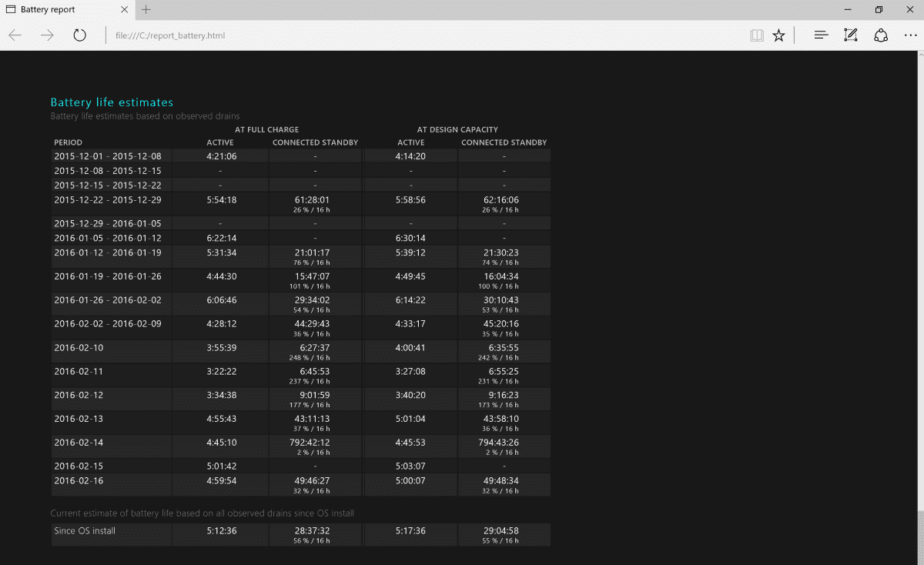Click active time value 6:22:14

(x=221, y=238)
